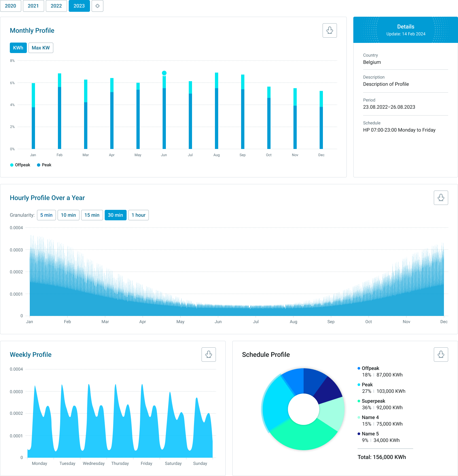
Task: Show monthly profile in KWh
Action: [x=18, y=48]
